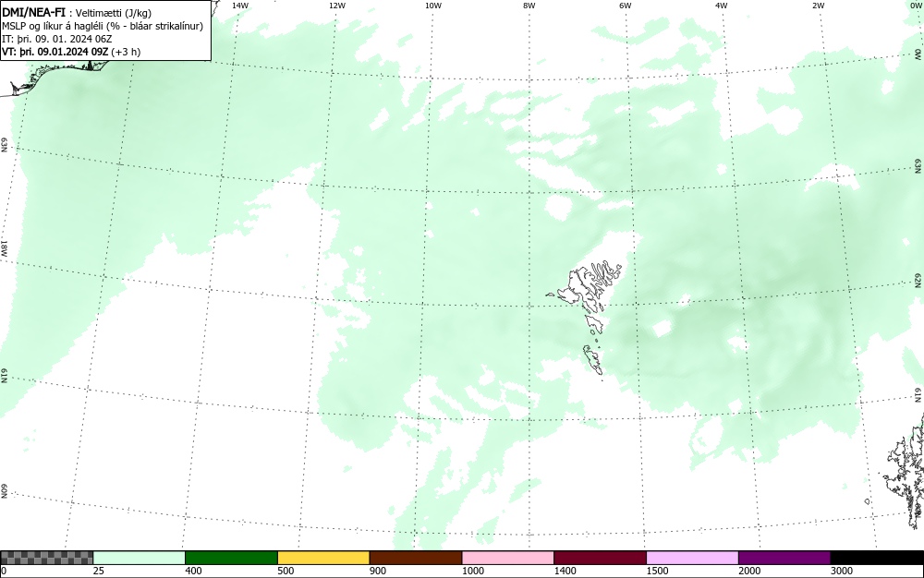The height and width of the screenshot is (578, 924).
Task: Click the 2W longitude label
Action: pyautogui.click(x=818, y=6)
